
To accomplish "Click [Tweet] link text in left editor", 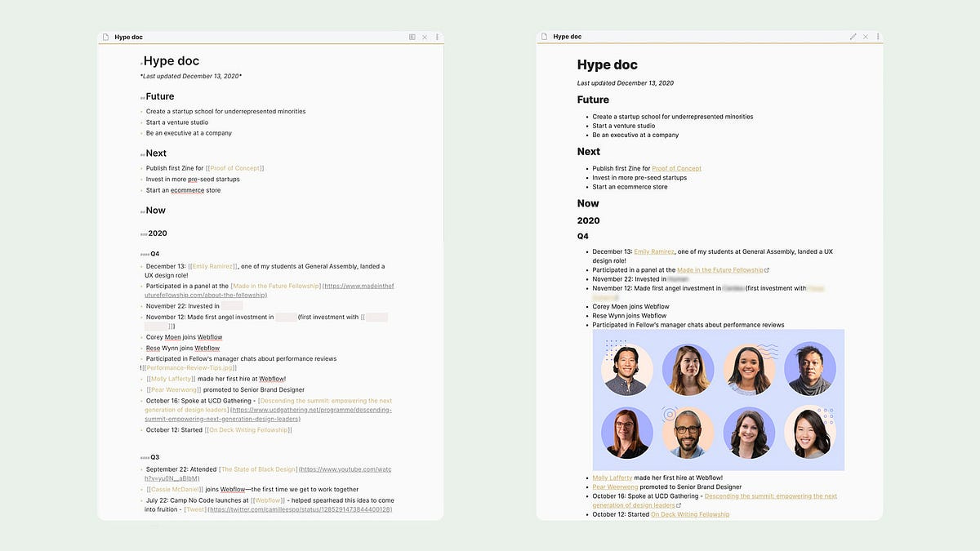I will (195, 509).
